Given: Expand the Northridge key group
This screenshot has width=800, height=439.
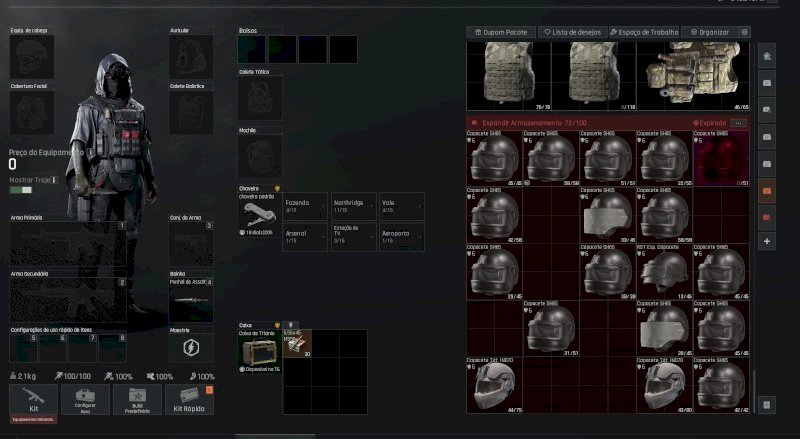Looking at the screenshot, I should coord(354,206).
